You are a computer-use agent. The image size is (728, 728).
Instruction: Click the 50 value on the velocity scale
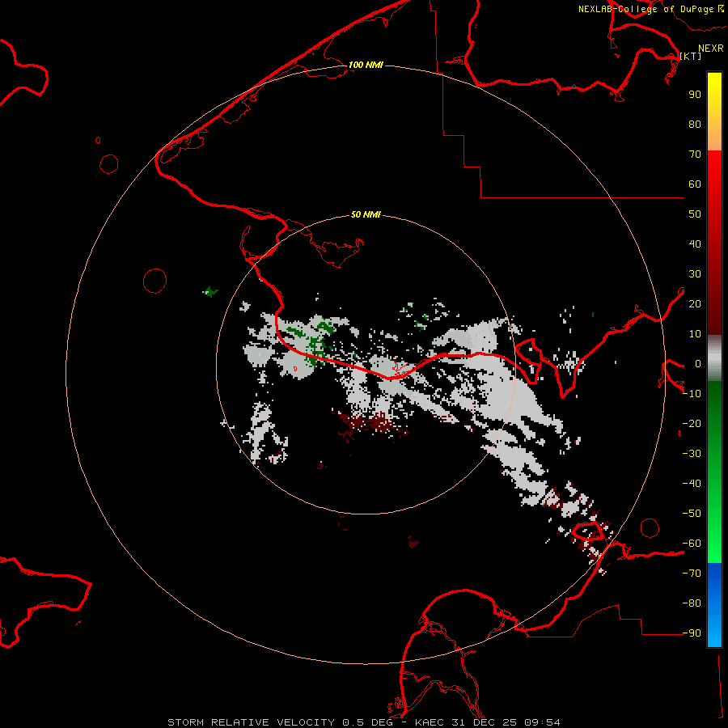tap(695, 214)
